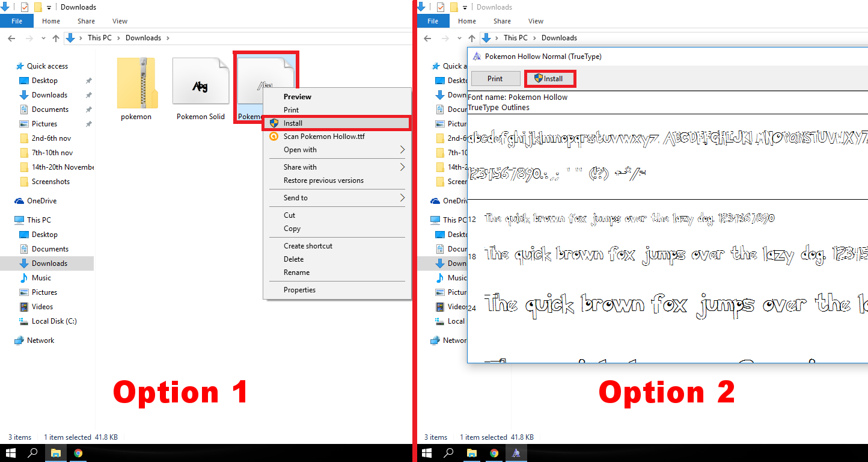
Task: Select Network in Option 1 sidebar
Action: (40, 340)
